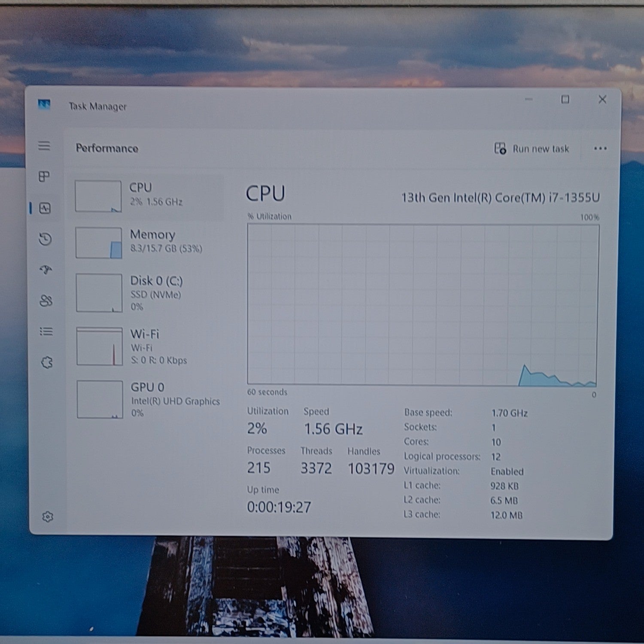644x644 pixels.
Task: Click Run new task button label
Action: point(541,149)
